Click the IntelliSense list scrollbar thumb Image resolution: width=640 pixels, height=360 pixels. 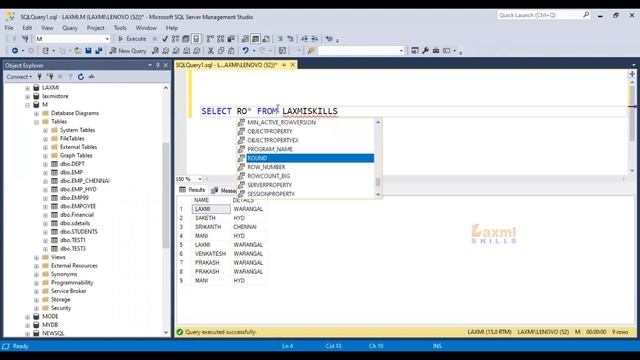click(x=378, y=182)
